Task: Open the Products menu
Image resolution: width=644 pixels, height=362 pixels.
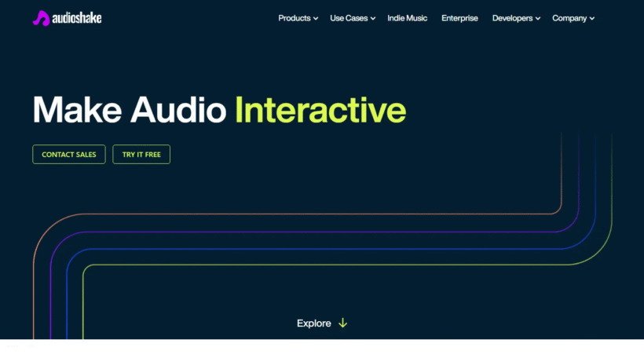Action: pos(294,18)
